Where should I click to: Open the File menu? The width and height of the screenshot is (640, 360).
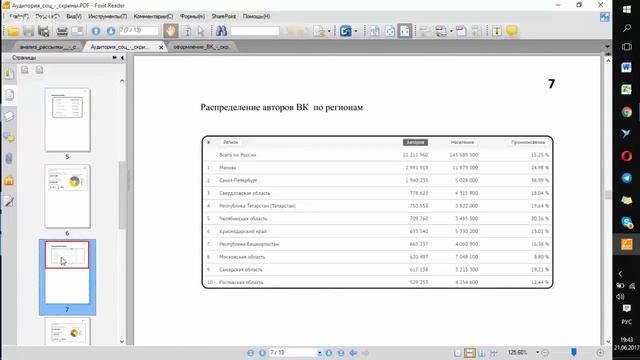[x=19, y=16]
